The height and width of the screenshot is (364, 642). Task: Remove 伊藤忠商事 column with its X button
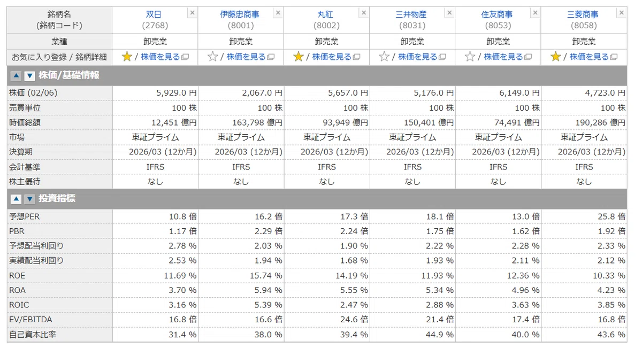tap(278, 12)
